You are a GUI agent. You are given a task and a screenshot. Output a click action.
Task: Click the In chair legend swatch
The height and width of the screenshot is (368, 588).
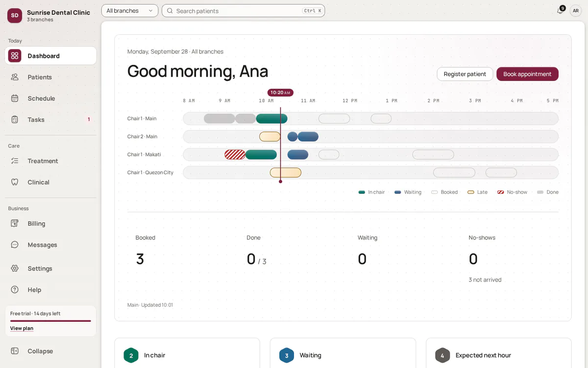click(x=362, y=192)
